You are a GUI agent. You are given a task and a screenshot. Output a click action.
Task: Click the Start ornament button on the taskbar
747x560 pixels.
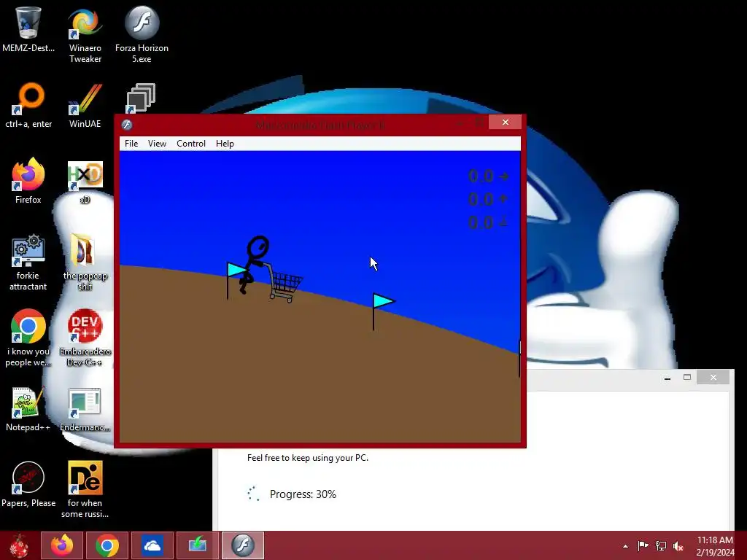(x=19, y=545)
